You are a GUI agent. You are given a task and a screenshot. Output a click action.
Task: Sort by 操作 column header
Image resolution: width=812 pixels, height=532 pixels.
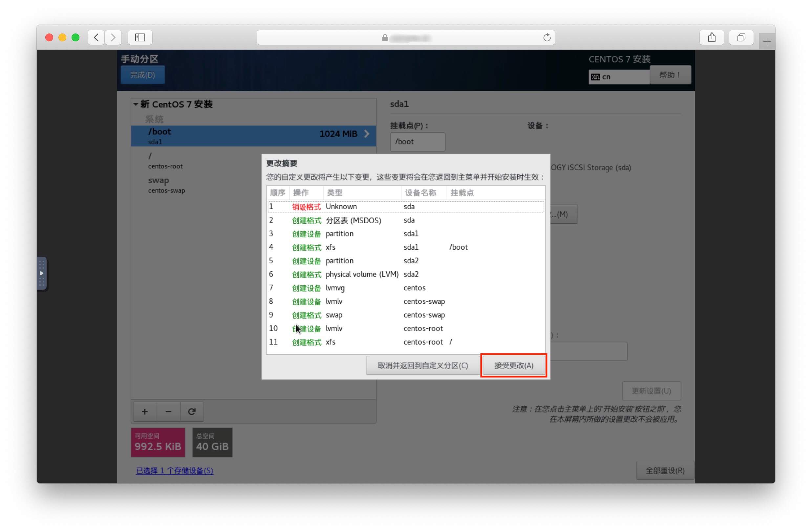306,192
